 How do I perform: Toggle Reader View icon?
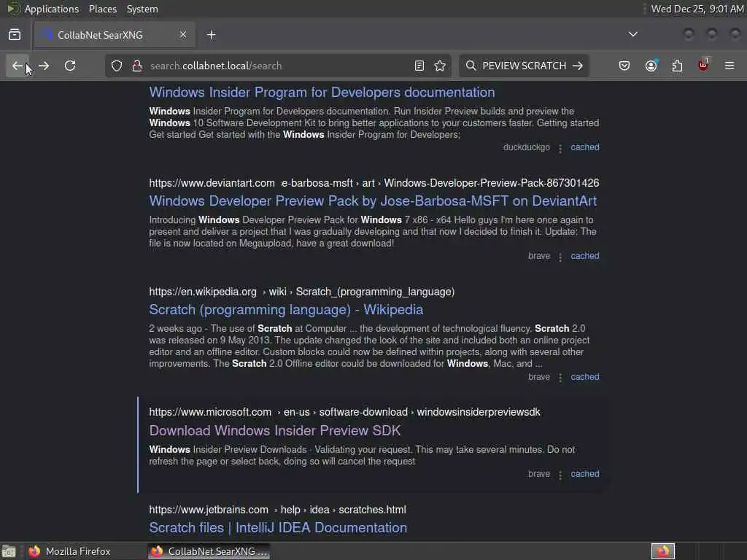click(x=419, y=66)
